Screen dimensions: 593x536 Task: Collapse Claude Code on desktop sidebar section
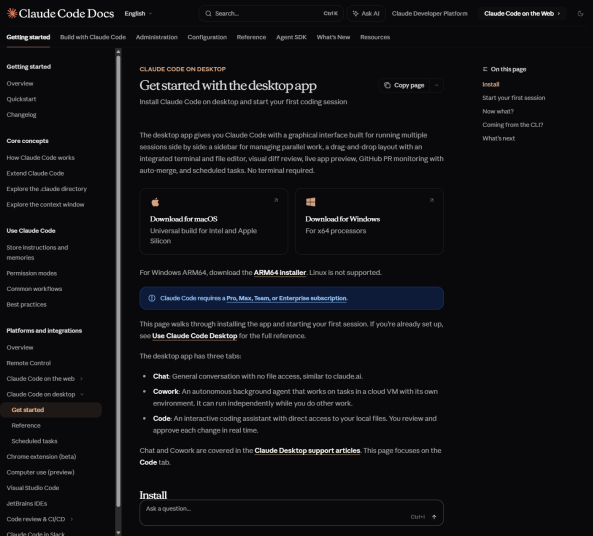[81, 394]
